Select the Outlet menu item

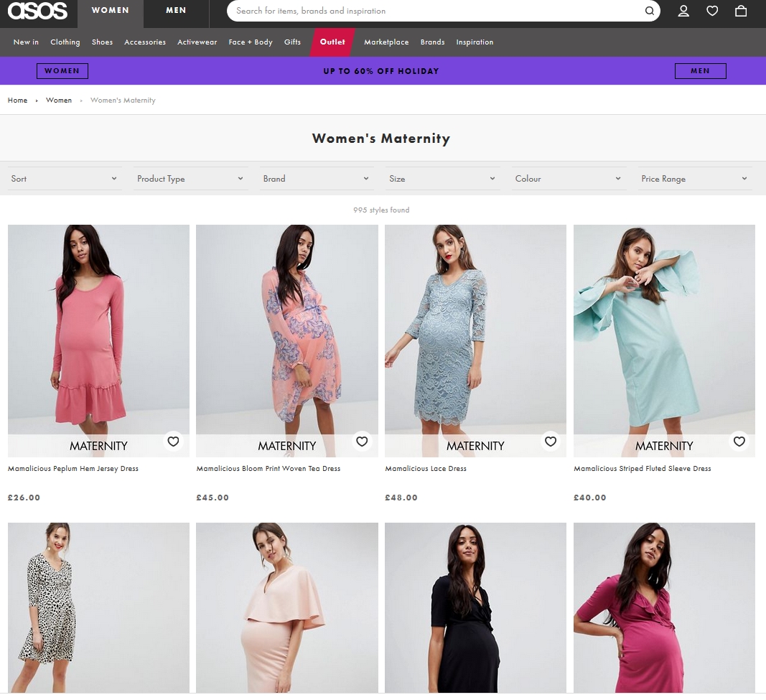332,42
